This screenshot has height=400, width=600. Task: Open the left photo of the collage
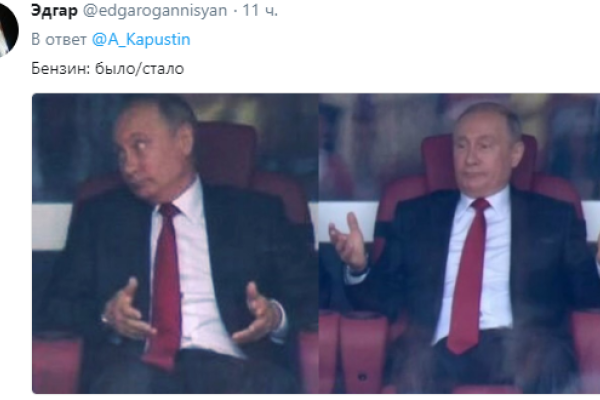pos(175,243)
